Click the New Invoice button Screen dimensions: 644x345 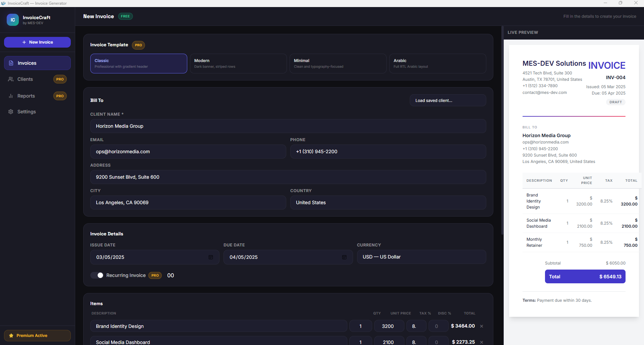37,42
